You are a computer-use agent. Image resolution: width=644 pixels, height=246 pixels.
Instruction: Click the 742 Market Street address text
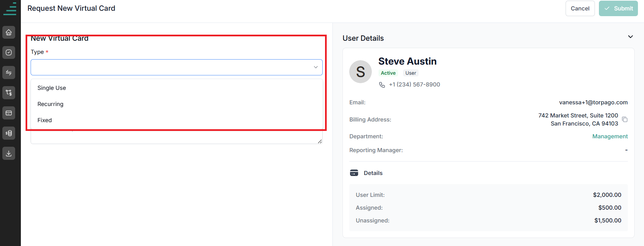pyautogui.click(x=578, y=119)
